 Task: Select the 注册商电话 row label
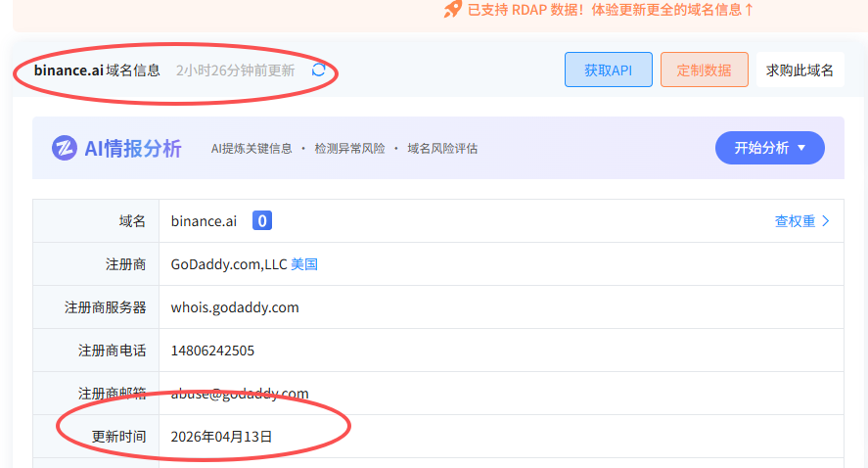[x=112, y=351]
